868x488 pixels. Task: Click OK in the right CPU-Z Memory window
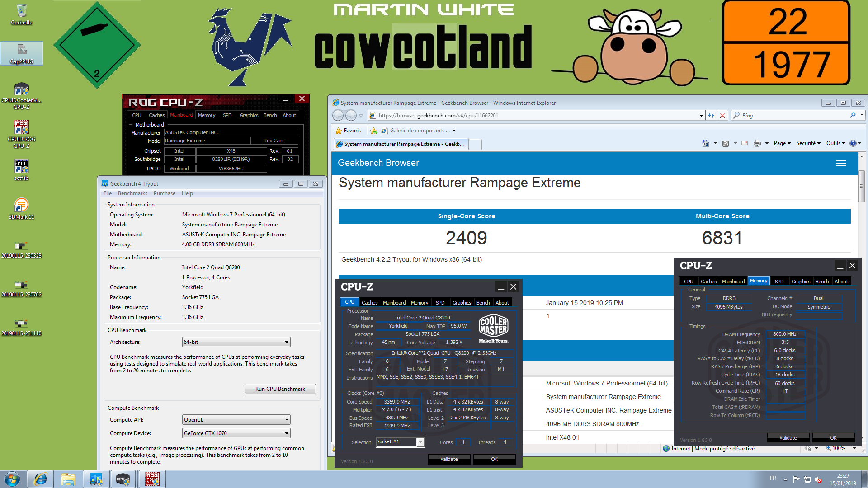click(833, 438)
